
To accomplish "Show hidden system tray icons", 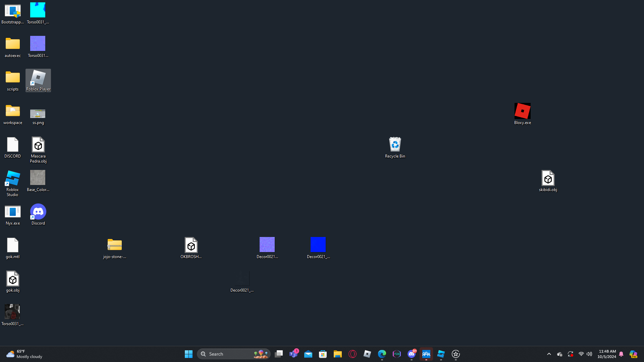I will [x=549, y=354].
